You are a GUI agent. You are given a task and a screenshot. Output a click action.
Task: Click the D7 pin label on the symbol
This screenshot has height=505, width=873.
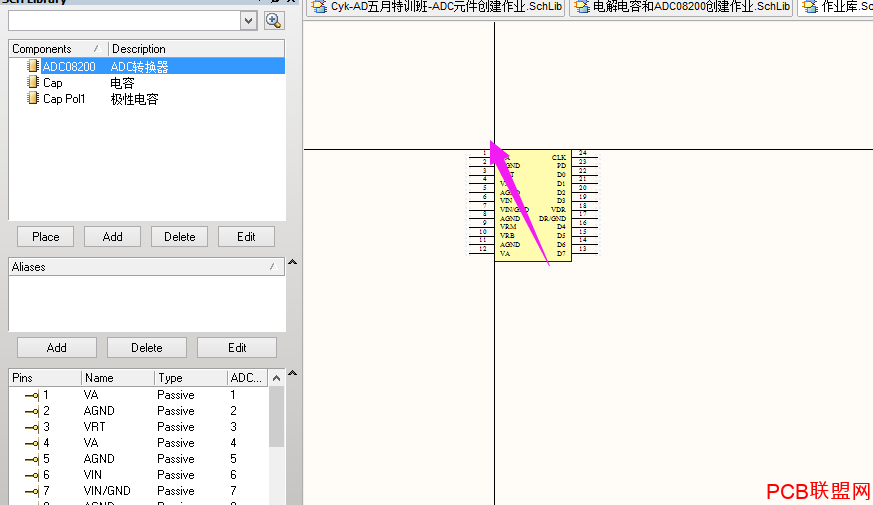tap(561, 253)
